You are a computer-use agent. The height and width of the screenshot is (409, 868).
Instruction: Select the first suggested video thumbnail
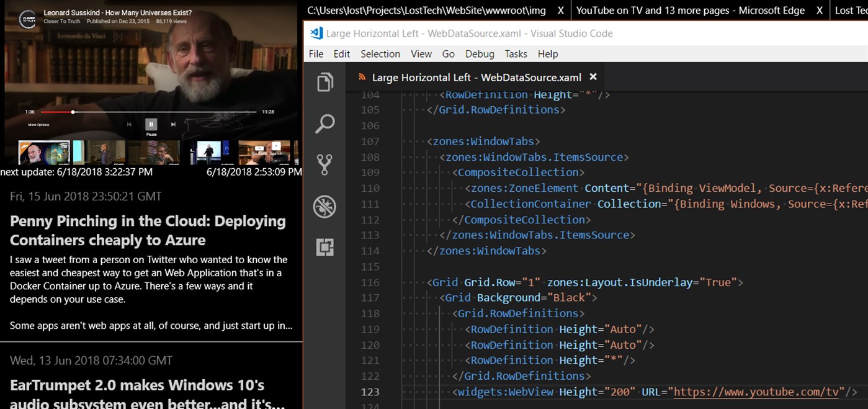[43, 153]
